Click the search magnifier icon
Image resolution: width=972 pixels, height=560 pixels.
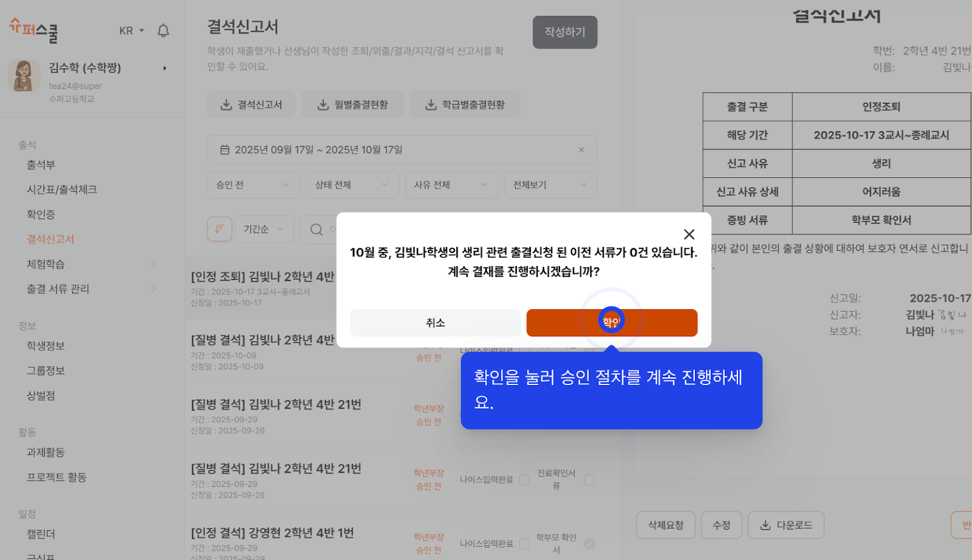(x=317, y=230)
